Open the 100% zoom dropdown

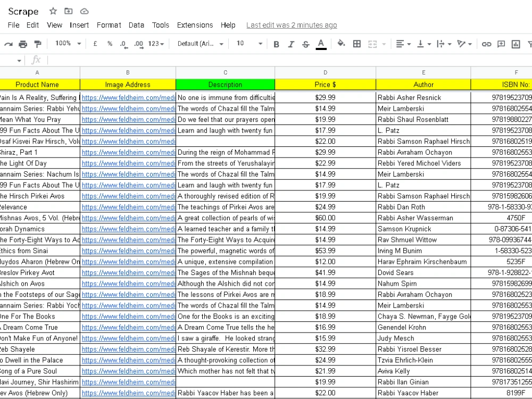pos(68,44)
